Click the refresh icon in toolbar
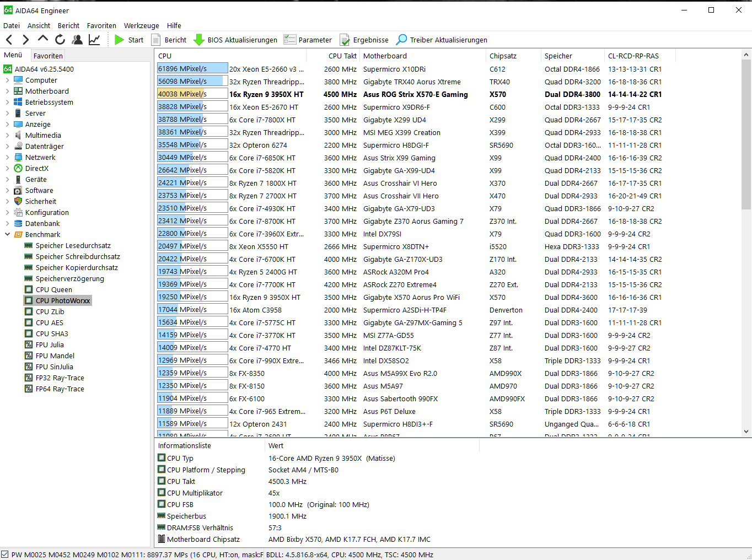The height and width of the screenshot is (560, 752). coord(60,40)
